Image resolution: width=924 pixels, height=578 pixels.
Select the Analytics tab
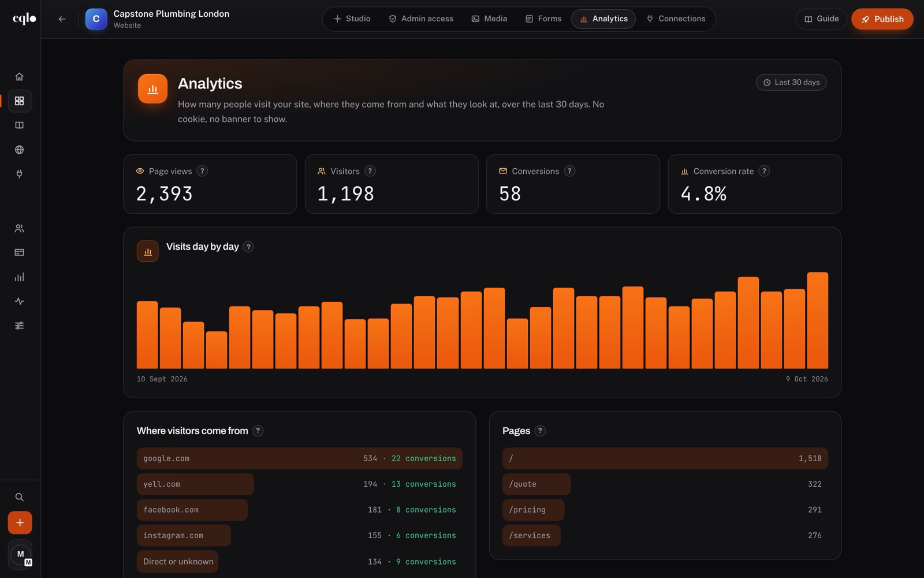603,19
